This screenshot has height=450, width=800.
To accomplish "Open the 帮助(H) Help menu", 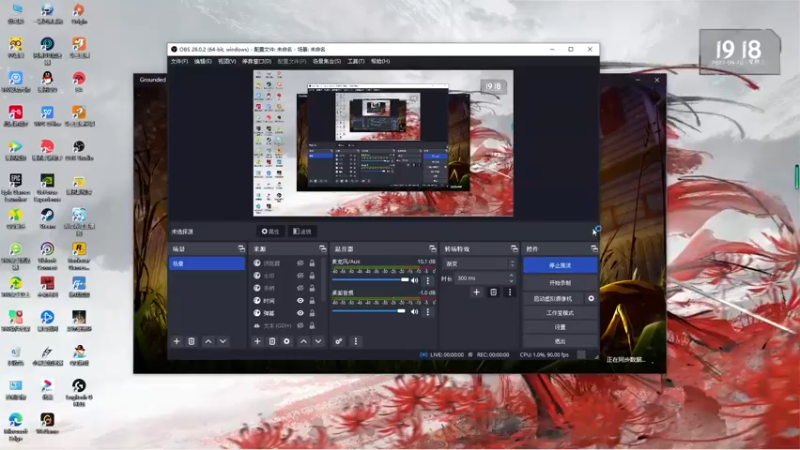I will tap(380, 61).
